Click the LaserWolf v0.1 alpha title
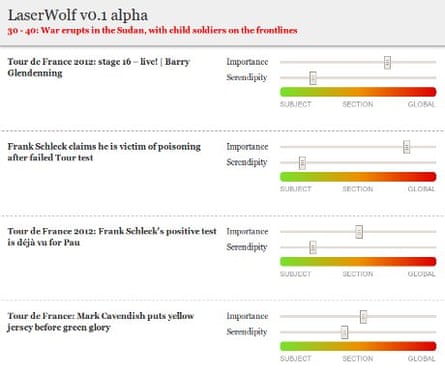The image size is (445, 373). click(78, 15)
